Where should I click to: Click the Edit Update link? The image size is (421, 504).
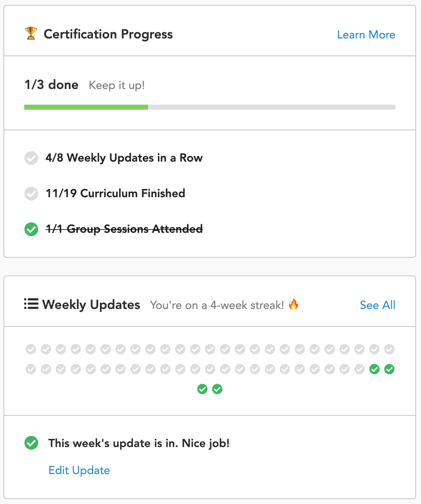tap(79, 470)
